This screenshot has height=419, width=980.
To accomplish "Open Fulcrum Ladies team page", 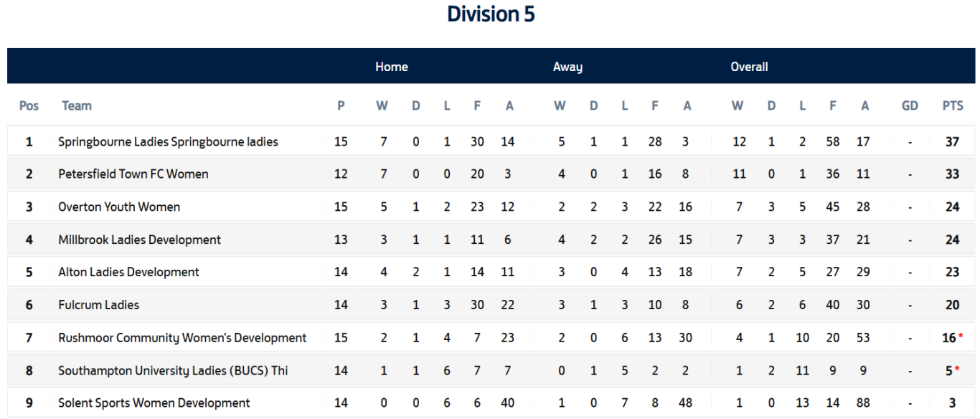I will coord(98,305).
